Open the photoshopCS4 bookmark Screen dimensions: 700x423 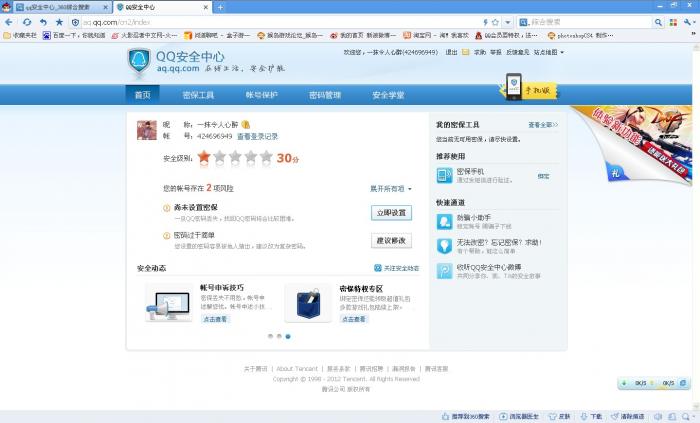click(581, 35)
